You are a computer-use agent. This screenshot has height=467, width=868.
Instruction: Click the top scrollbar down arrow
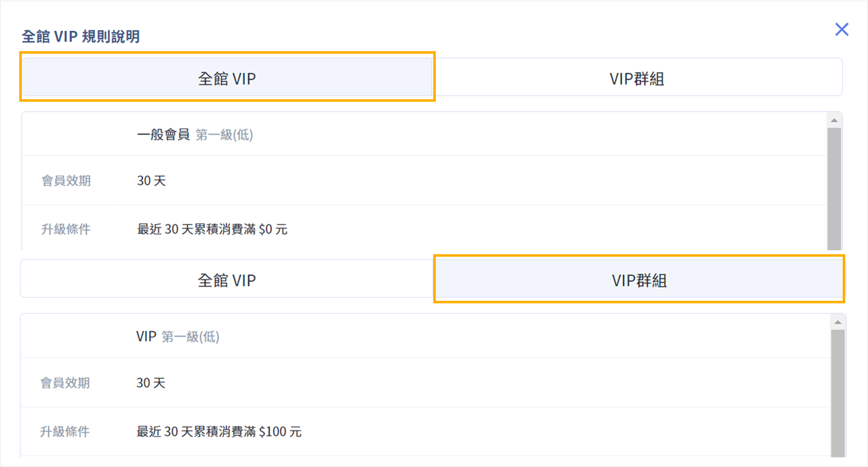pyautogui.click(x=835, y=248)
